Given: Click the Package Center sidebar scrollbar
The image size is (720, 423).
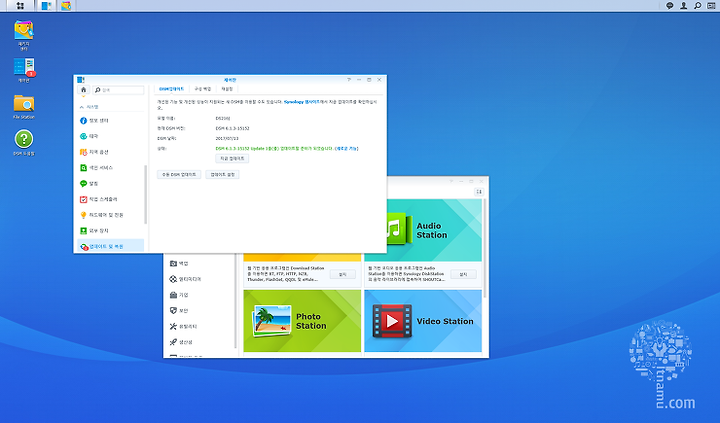Looking at the screenshot, I should (236, 301).
